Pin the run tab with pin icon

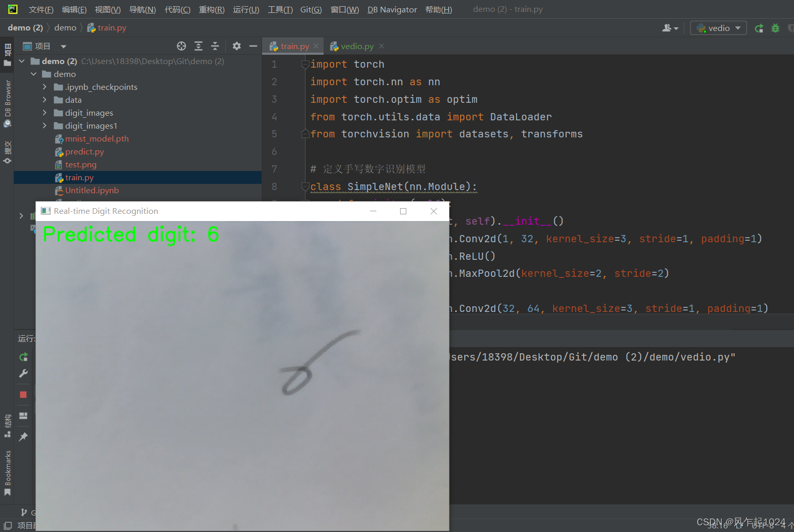[23, 437]
